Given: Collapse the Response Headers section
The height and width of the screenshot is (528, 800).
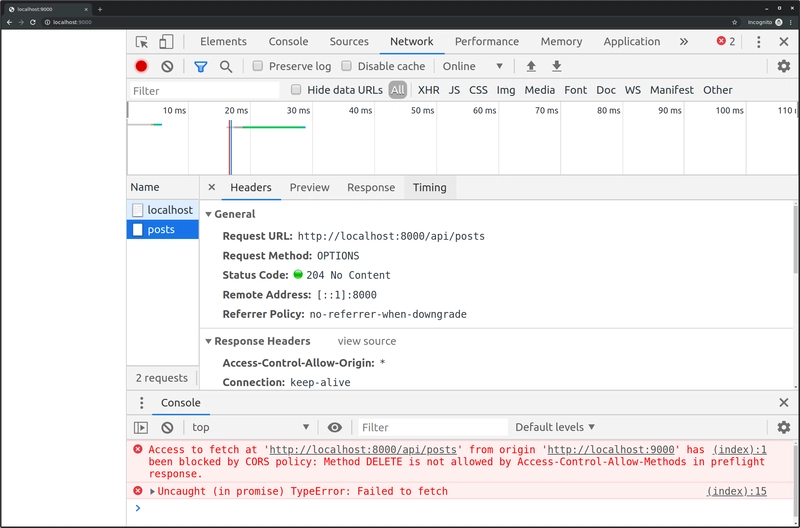Looking at the screenshot, I should pyautogui.click(x=208, y=341).
